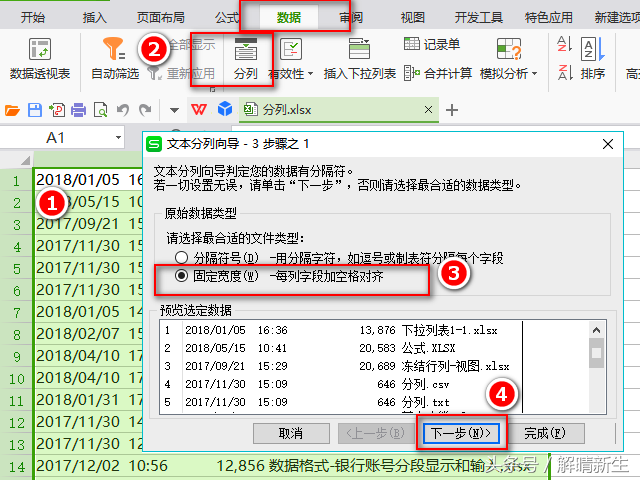Click the disabled 上一步(B) button
The height and width of the screenshot is (480, 640).
(376, 433)
